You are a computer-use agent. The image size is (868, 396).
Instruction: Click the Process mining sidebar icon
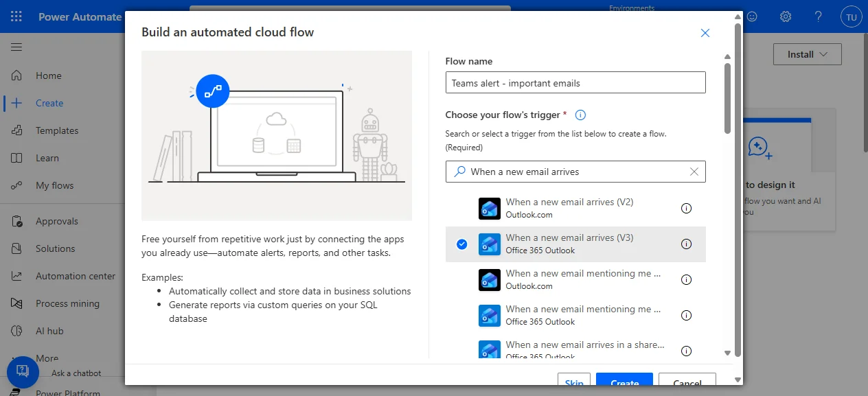(x=17, y=303)
